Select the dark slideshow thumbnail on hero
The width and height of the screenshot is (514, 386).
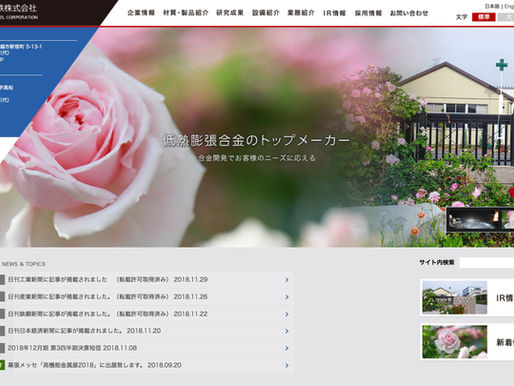pos(474,219)
